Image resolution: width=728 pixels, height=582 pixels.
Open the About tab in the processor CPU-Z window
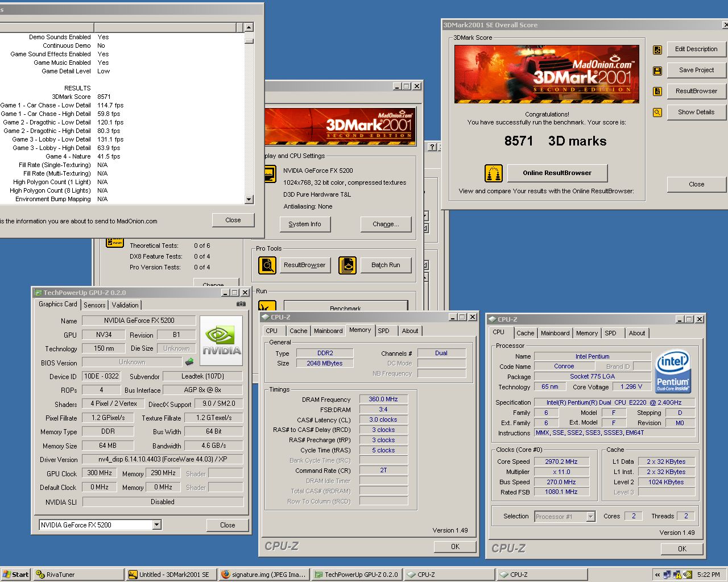tap(637, 333)
